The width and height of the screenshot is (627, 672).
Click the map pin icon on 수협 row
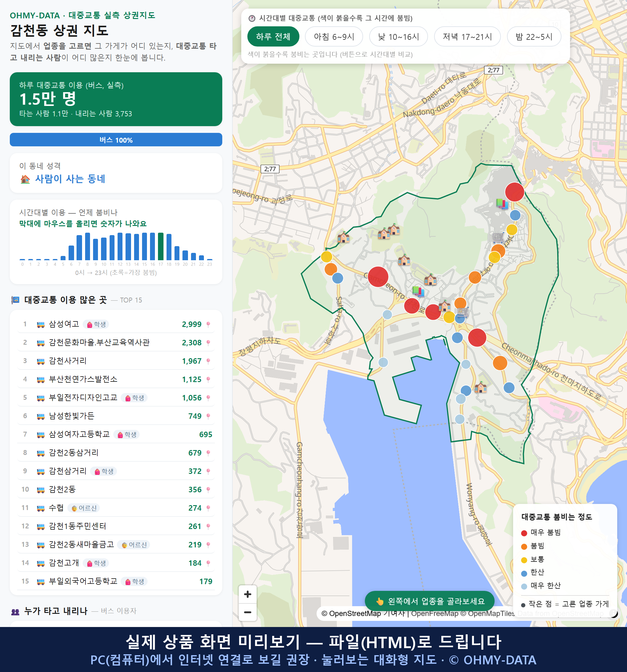click(208, 508)
